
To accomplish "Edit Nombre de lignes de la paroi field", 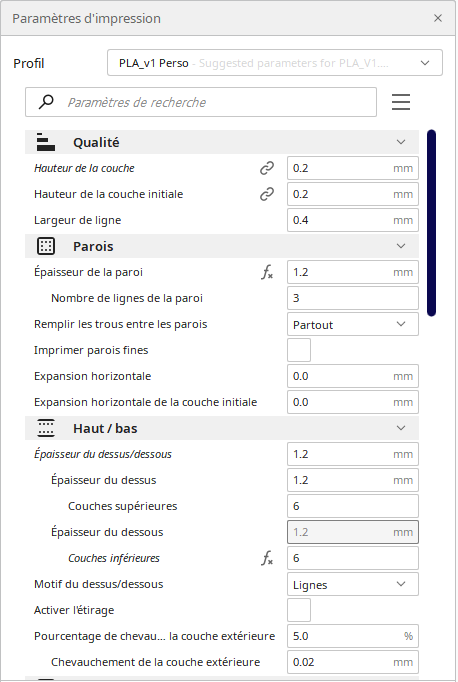I will (x=353, y=298).
